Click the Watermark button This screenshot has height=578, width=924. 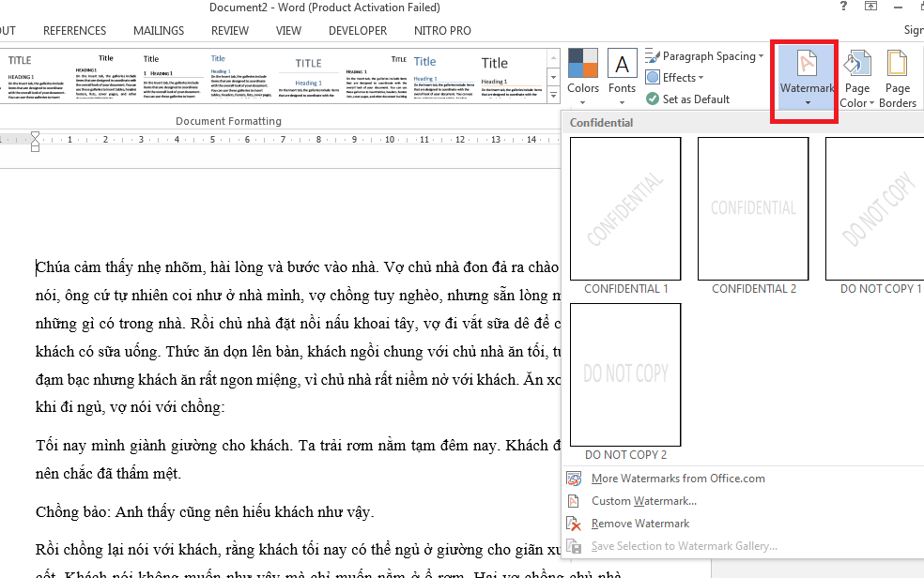coord(808,78)
